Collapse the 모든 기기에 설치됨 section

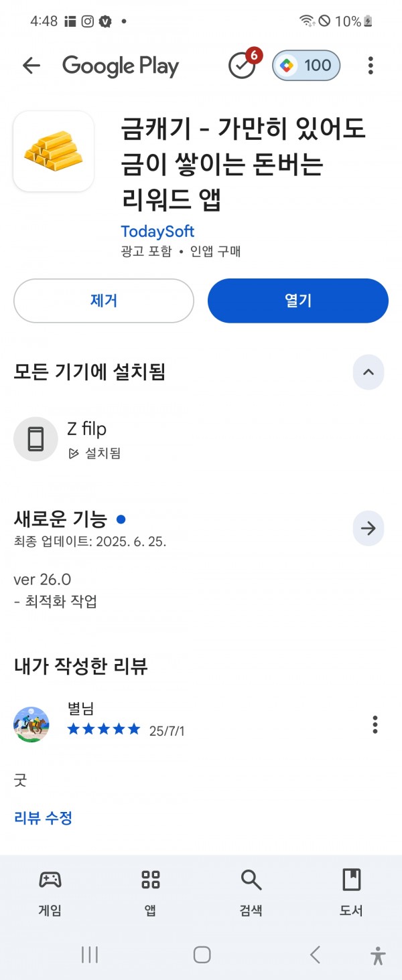coord(368,372)
